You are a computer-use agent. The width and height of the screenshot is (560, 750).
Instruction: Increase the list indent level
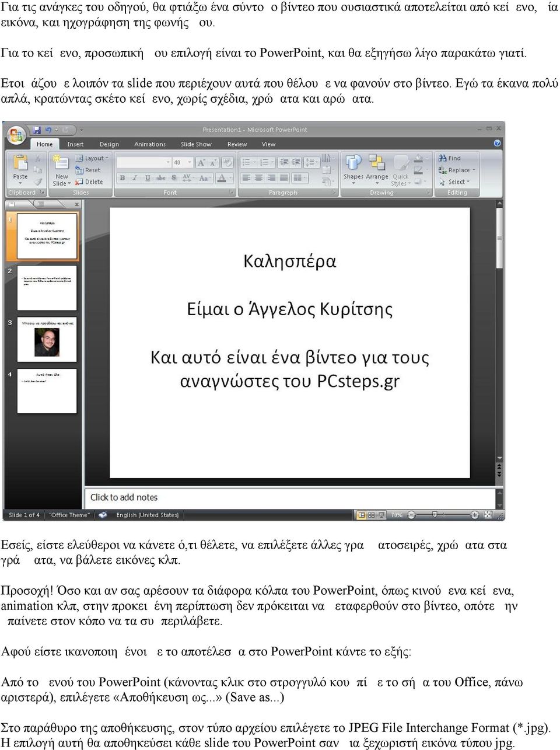tap(296, 162)
